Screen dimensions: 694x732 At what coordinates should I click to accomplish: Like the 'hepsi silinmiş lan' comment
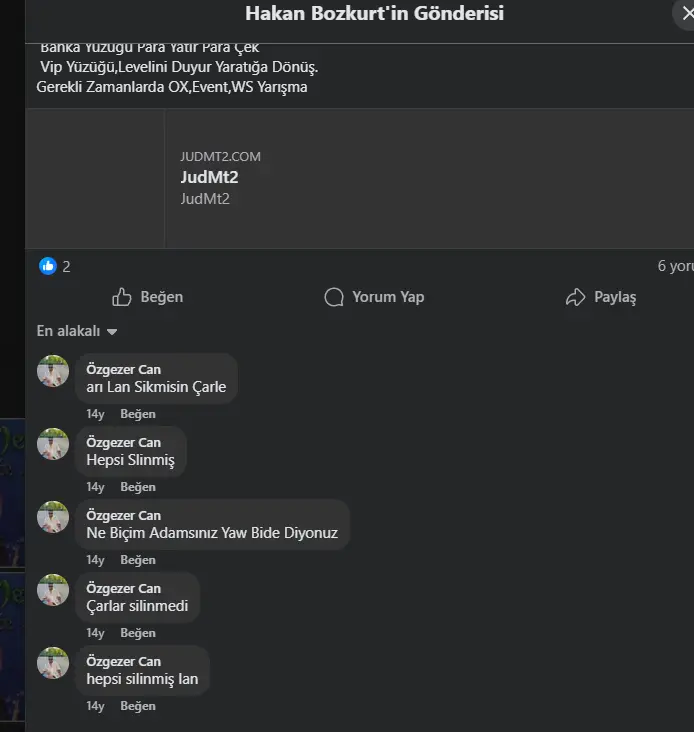[138, 706]
